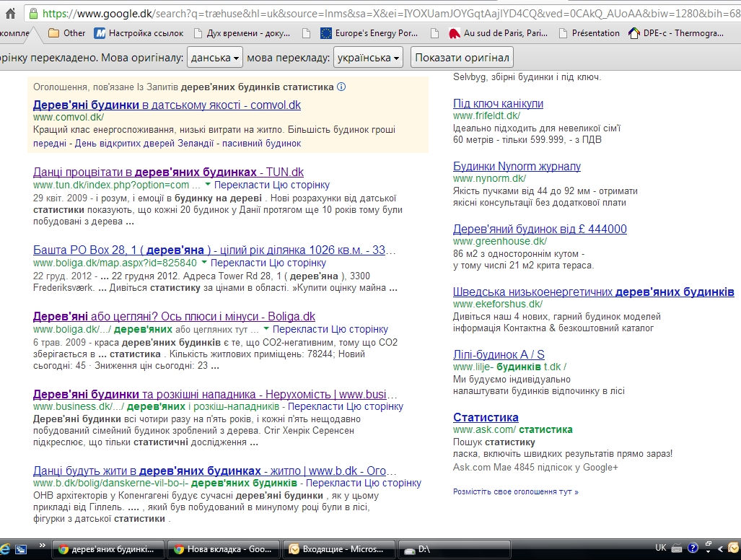Screen dimensions: 741x560
Task: Click the www.greenhouse.dk/ green URL text
Action: pos(500,242)
